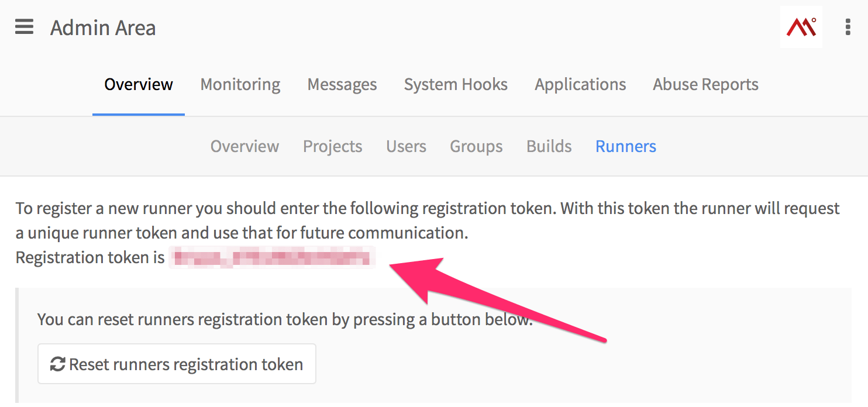This screenshot has width=868, height=407.
Task: Click the blurred registration token value
Action: (271, 258)
